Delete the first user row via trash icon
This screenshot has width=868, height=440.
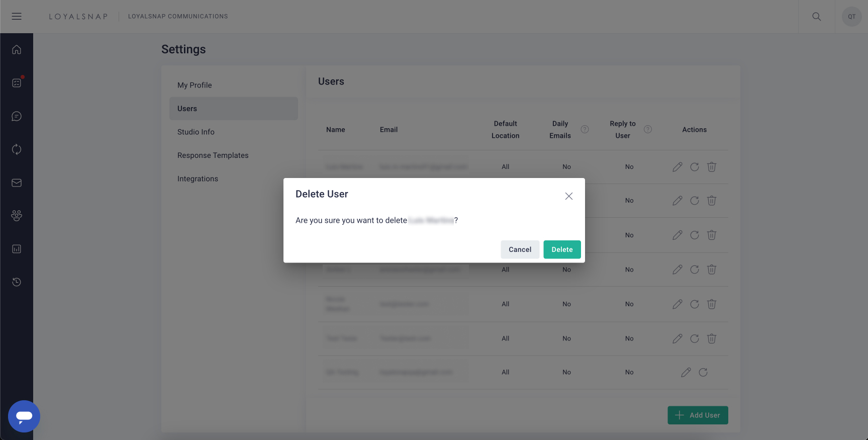point(712,167)
